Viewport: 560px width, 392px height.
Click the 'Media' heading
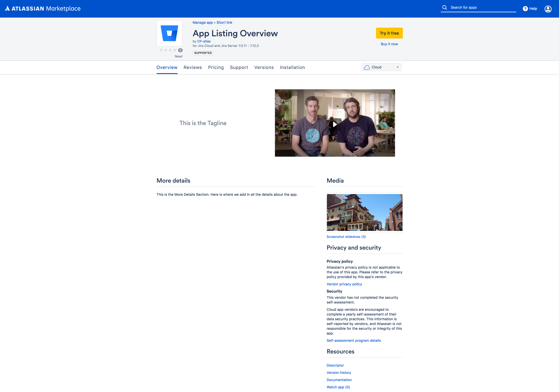[x=335, y=181]
